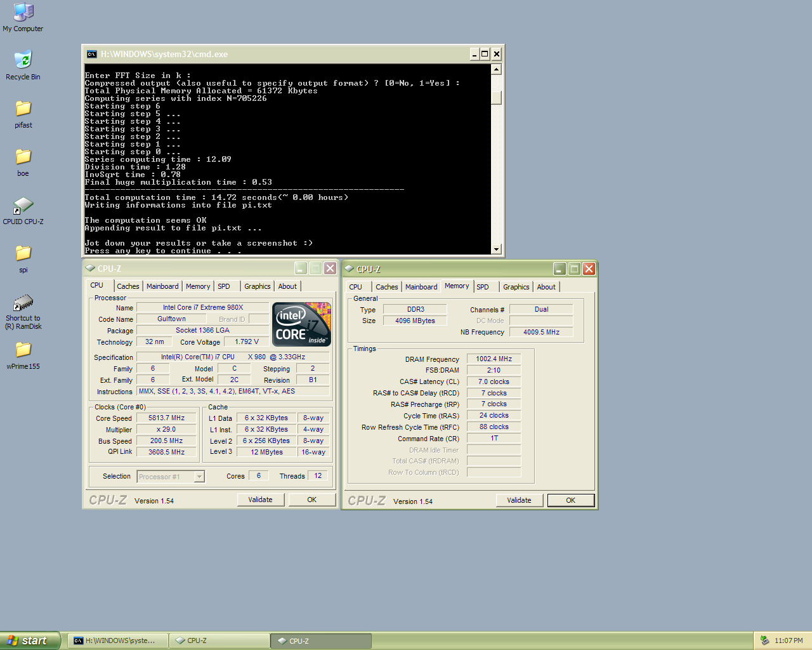Minimize the right CPU-Z window

pyautogui.click(x=560, y=269)
